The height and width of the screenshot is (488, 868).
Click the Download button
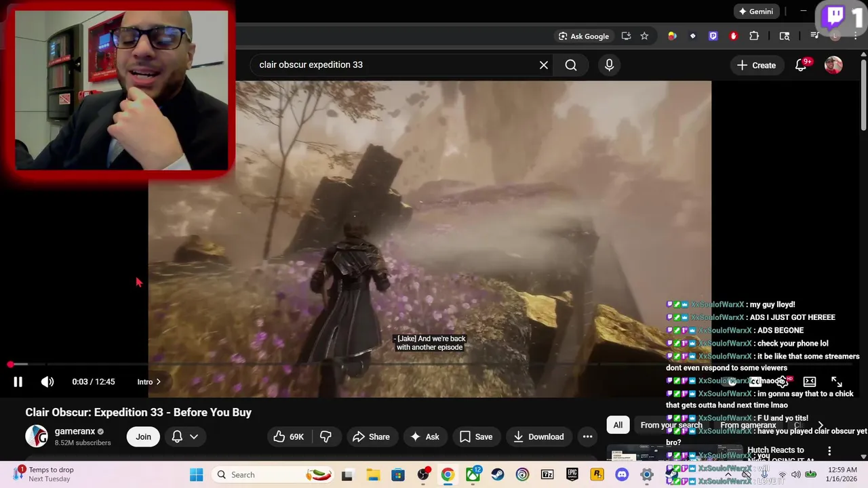click(x=538, y=436)
